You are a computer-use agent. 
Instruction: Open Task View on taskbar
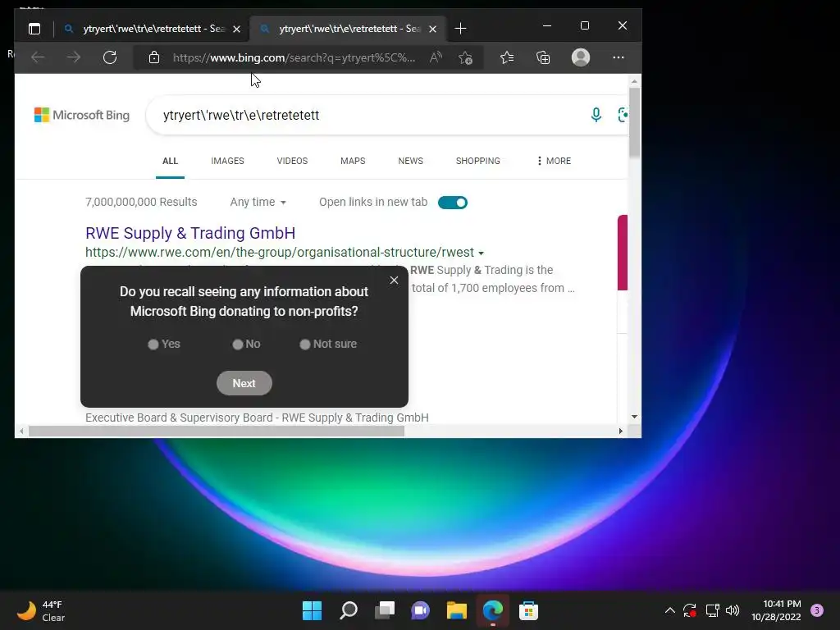click(x=384, y=610)
